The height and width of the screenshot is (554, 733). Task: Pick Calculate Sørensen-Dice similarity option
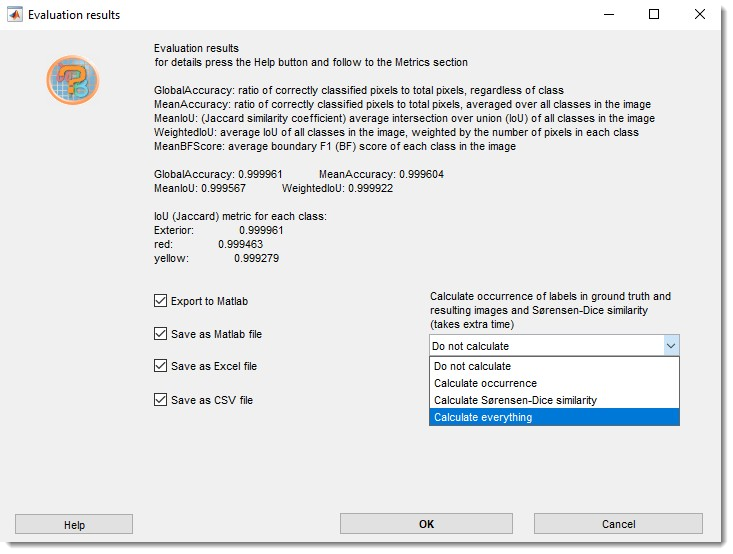coord(554,400)
